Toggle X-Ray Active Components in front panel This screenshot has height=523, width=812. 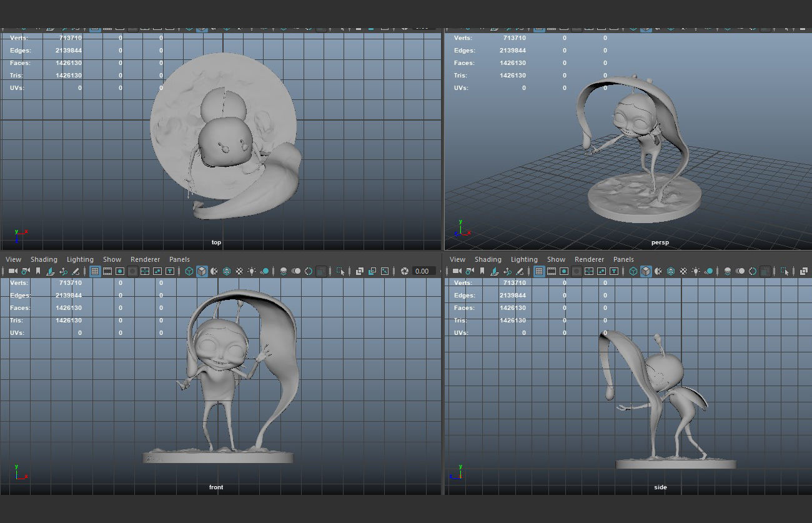[x=372, y=271]
